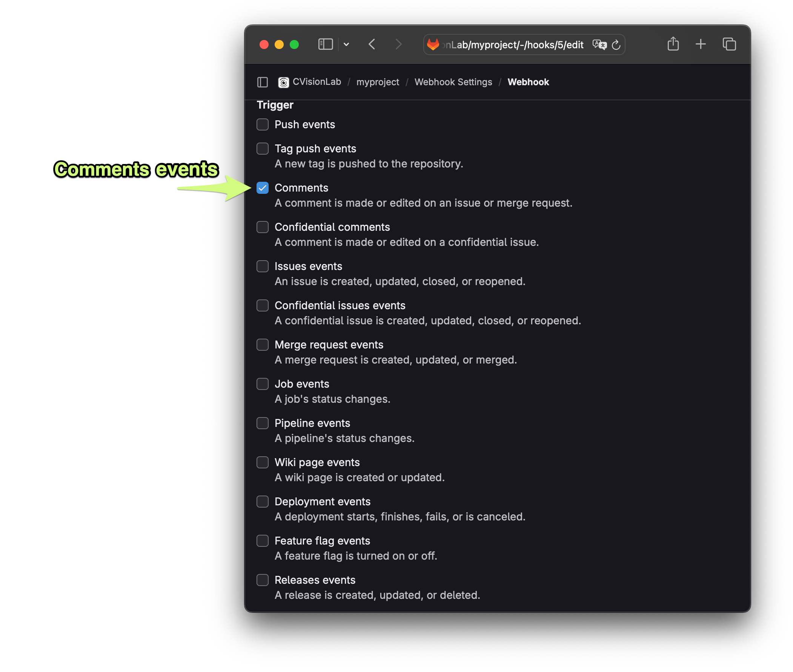Enable the Merge request events trigger
The image size is (793, 672).
coord(262,345)
